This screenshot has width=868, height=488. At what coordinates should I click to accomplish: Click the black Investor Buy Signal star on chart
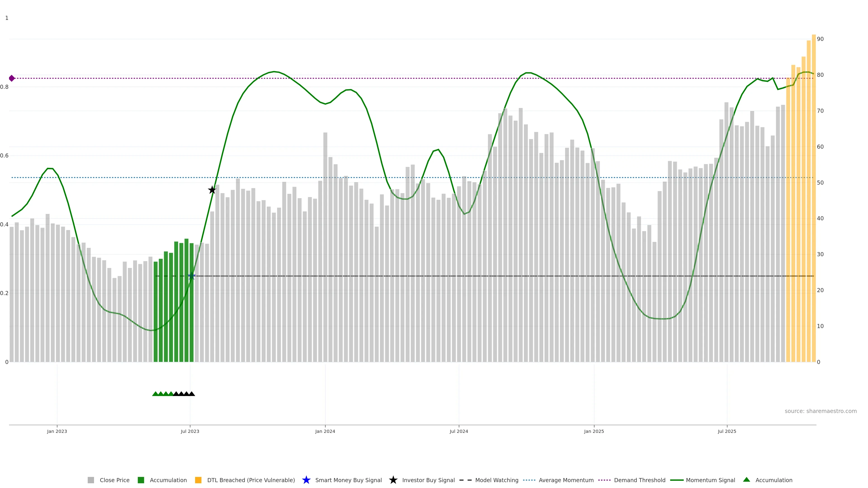[x=212, y=190]
